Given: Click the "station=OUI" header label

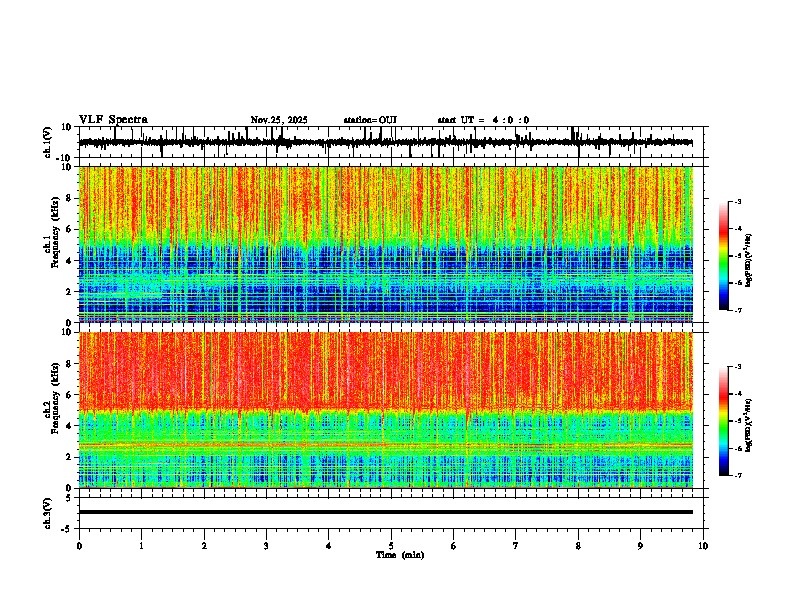Looking at the screenshot, I should click(370, 120).
